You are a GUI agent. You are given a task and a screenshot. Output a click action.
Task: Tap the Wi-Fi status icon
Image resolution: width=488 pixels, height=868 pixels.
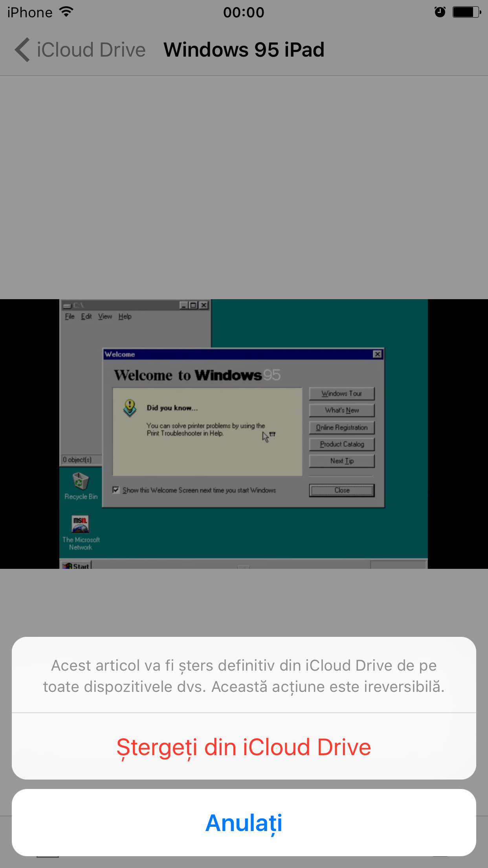coord(66,12)
